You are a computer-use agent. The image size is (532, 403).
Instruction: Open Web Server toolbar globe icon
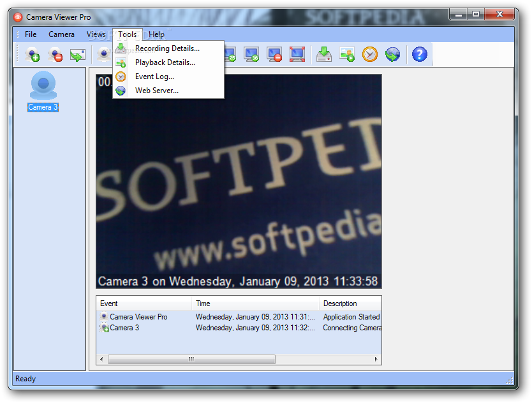click(392, 54)
